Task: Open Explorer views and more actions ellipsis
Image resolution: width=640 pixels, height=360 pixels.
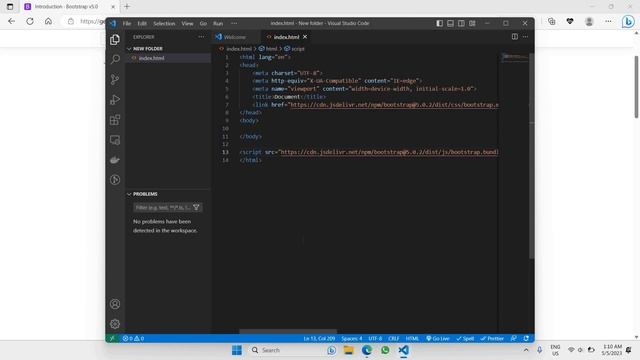Action: pos(201,37)
